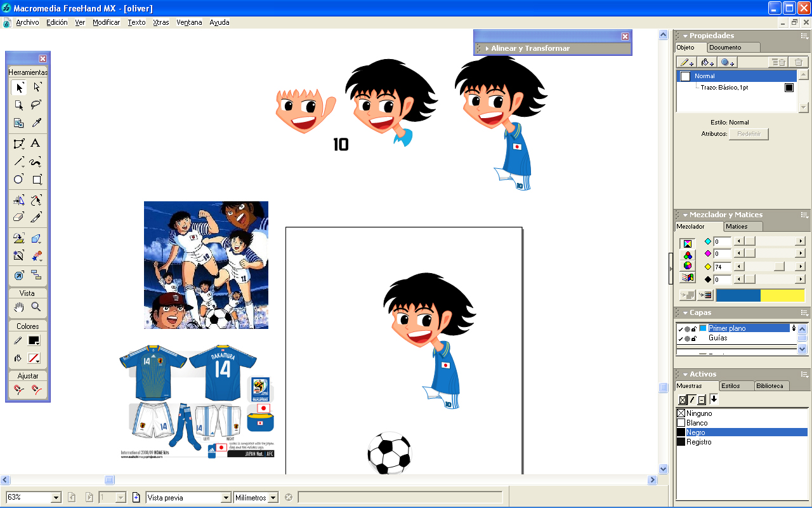Toggle visibility checkmark of Guías layer

click(x=680, y=339)
